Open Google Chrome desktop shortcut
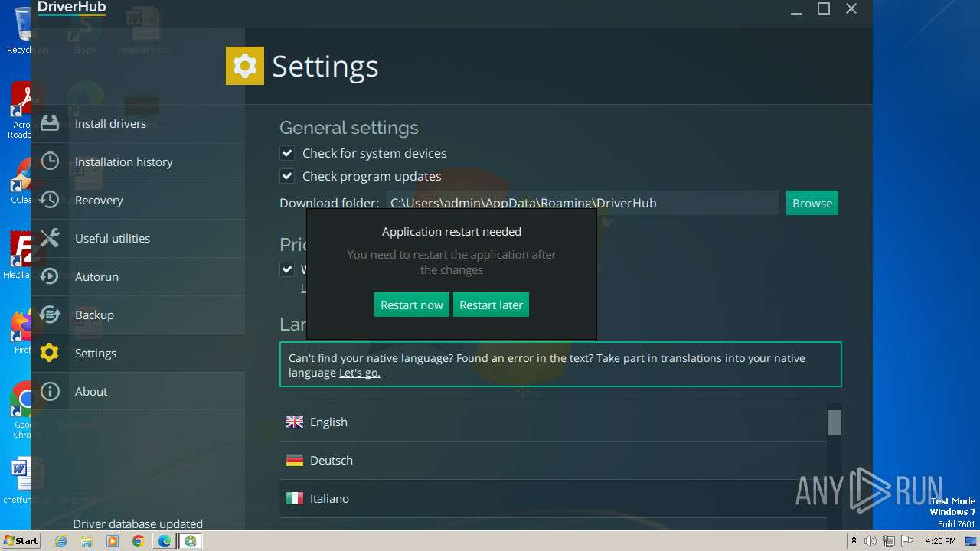Screen dimensions: 980x551 (x=25, y=410)
